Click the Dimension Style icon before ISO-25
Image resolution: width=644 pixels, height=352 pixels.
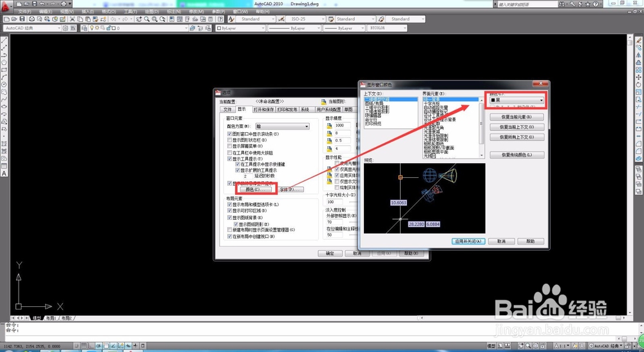tap(281, 19)
